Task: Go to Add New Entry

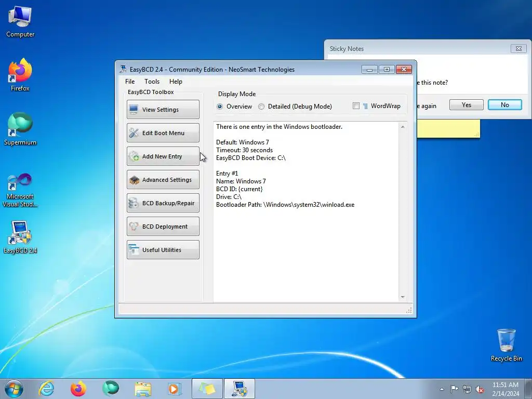Action: pyautogui.click(x=163, y=156)
